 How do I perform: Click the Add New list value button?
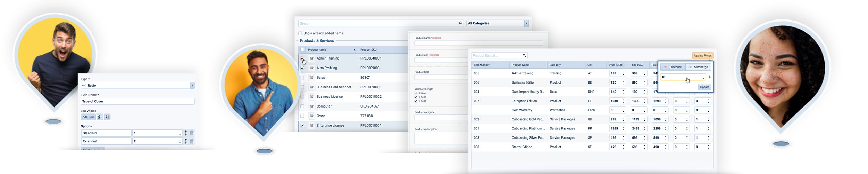click(x=88, y=117)
